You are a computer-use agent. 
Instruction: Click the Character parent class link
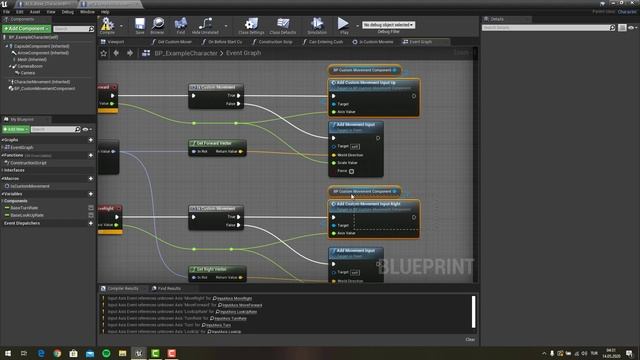[627, 12]
